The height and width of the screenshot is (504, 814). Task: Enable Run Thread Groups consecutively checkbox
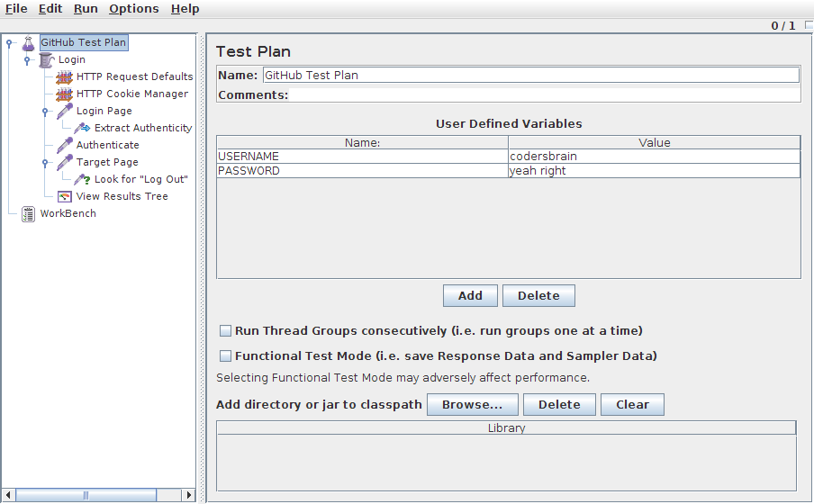[x=227, y=331]
